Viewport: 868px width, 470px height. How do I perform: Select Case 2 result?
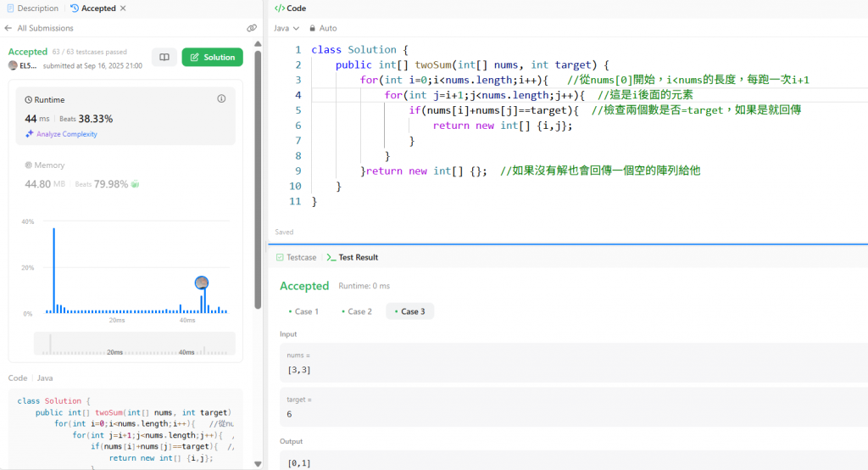click(357, 311)
